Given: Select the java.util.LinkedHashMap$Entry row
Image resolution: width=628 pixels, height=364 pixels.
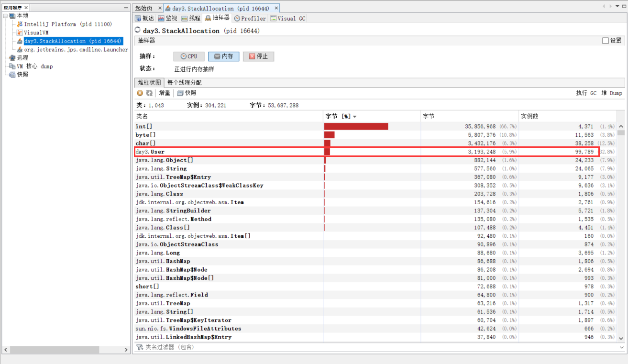Looking at the screenshot, I should point(375,337).
